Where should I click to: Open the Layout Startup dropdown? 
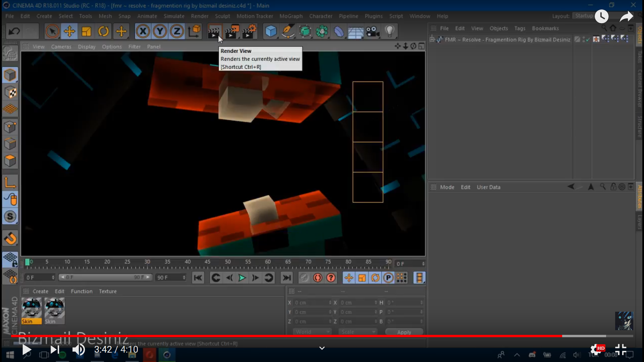point(584,16)
